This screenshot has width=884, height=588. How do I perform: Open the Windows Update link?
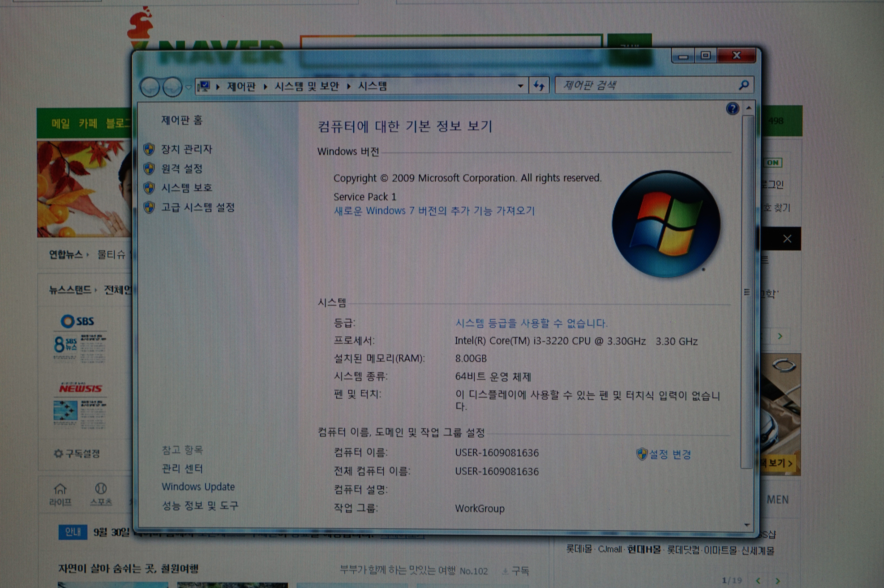coord(198,487)
